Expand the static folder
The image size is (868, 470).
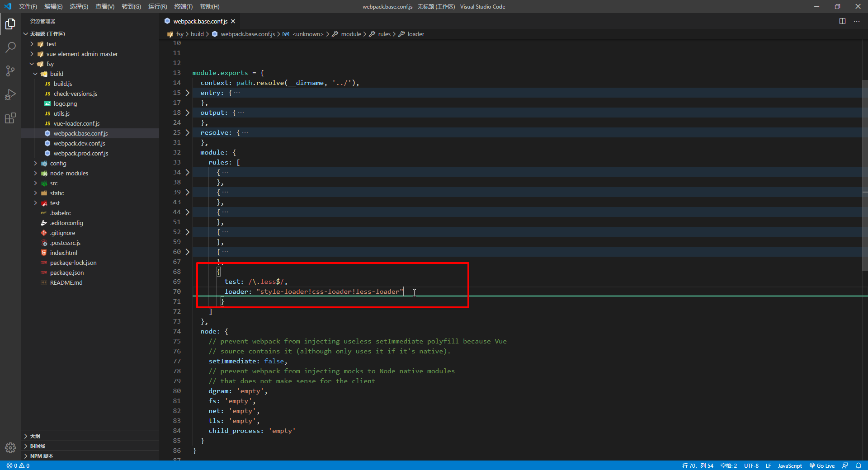tap(90, 193)
